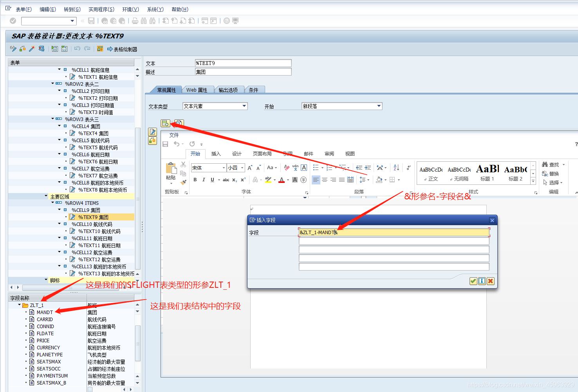
Task: Click the 字段 input with &ZLT_1-MANDT&
Action: (x=394, y=232)
